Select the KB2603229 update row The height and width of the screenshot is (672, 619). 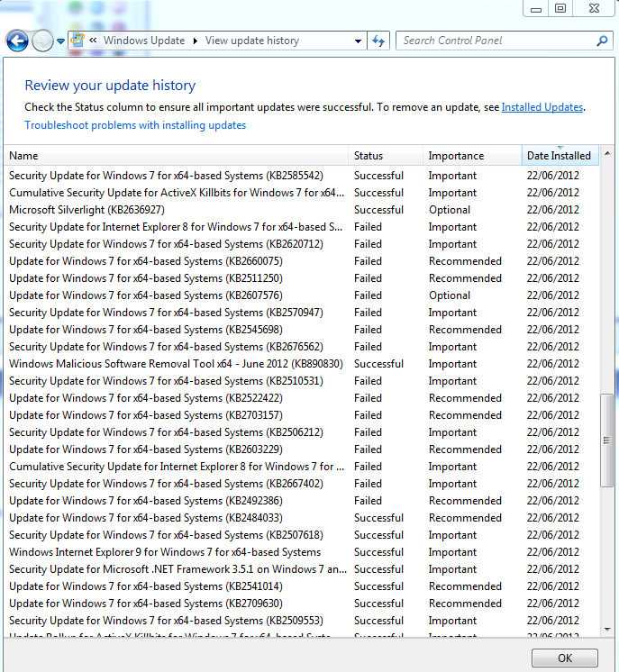click(x=301, y=450)
